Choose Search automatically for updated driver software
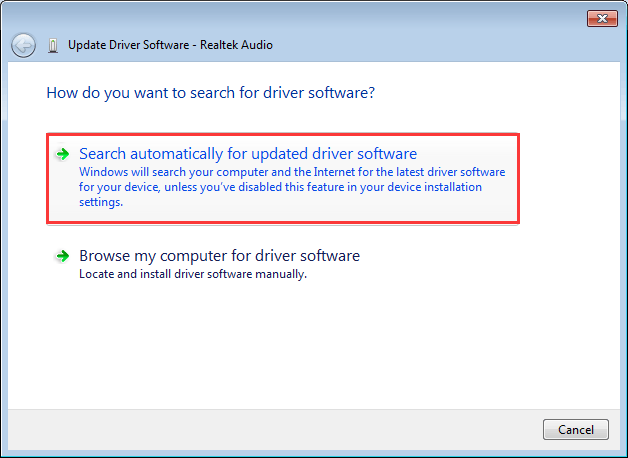Screen dimensions: 628x458 (283, 179)
